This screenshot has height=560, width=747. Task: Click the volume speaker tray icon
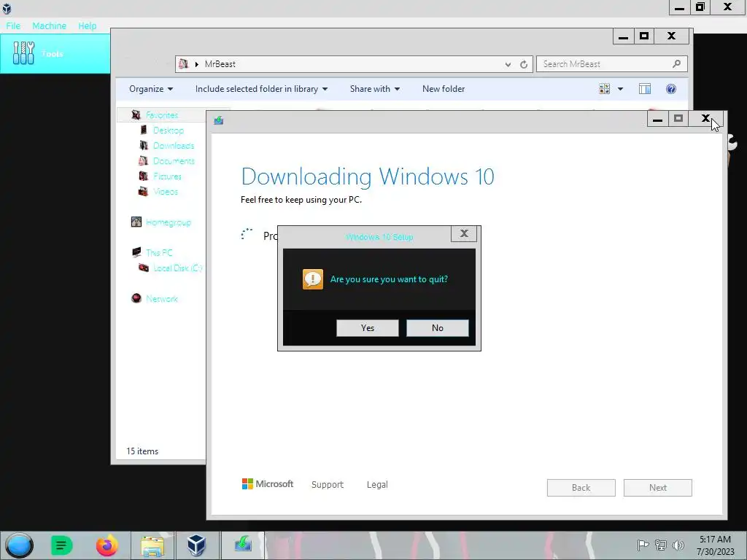(678, 545)
